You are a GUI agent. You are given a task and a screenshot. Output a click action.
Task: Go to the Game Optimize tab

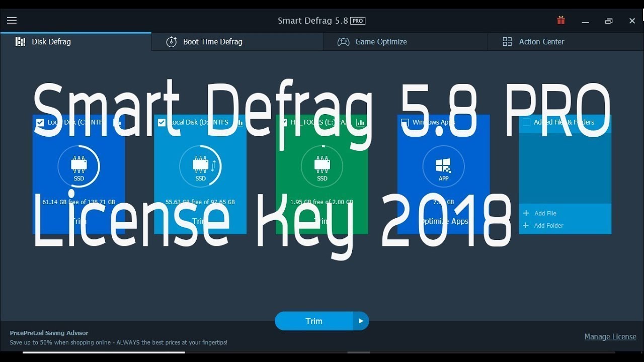[x=405, y=42]
